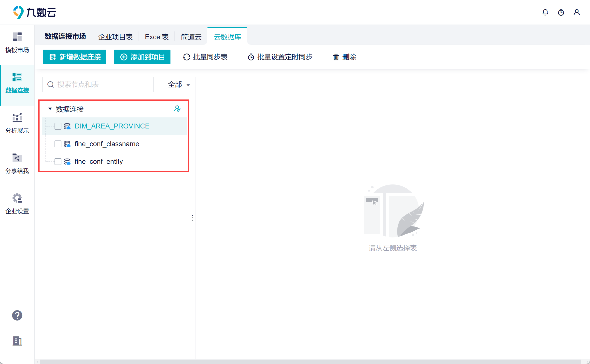Click the 添加到项目 button
Image resolution: width=590 pixels, height=364 pixels.
click(142, 57)
